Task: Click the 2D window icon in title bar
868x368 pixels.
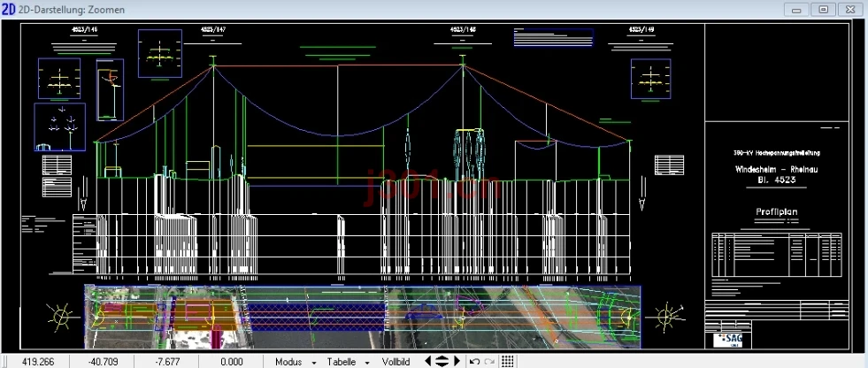Action: coord(9,10)
